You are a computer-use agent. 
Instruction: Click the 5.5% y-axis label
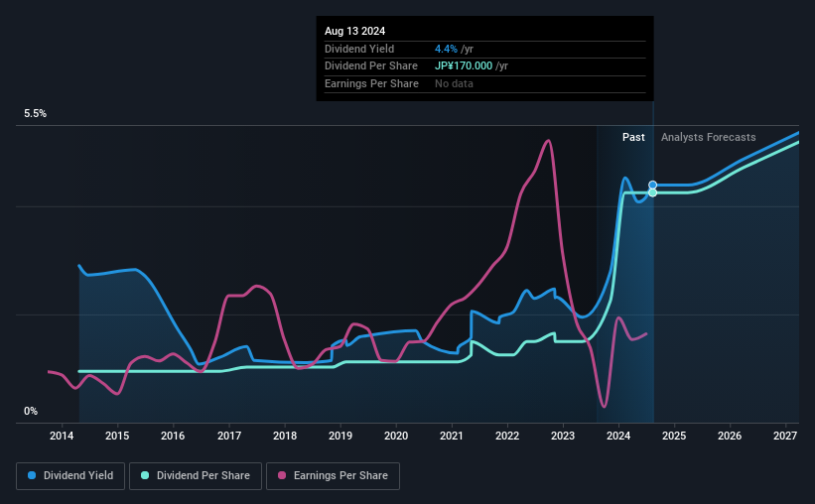(x=36, y=113)
